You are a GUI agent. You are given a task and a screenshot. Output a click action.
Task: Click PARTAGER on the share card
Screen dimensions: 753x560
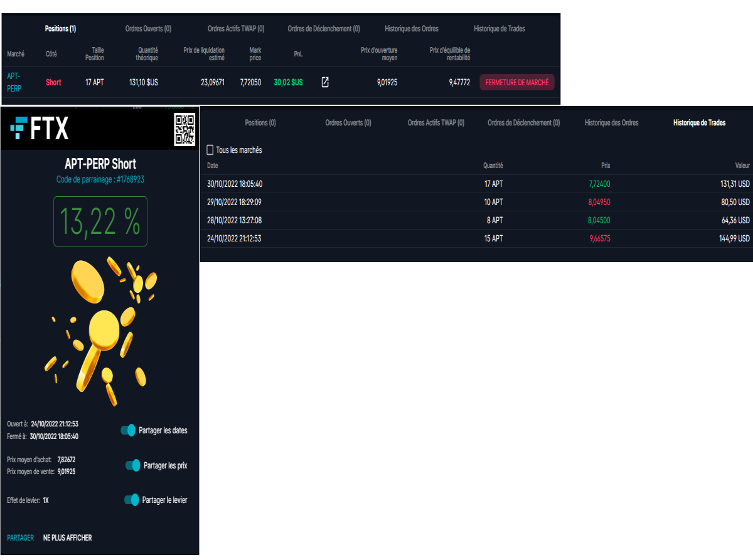point(21,537)
